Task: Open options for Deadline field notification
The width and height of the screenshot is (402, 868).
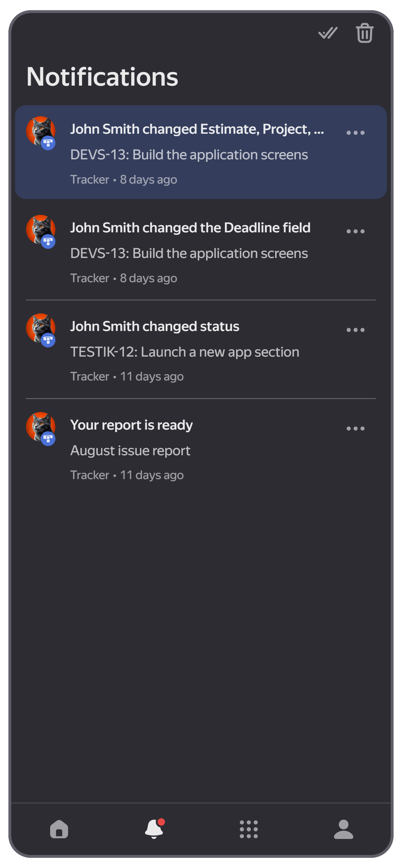Action: pos(355,231)
